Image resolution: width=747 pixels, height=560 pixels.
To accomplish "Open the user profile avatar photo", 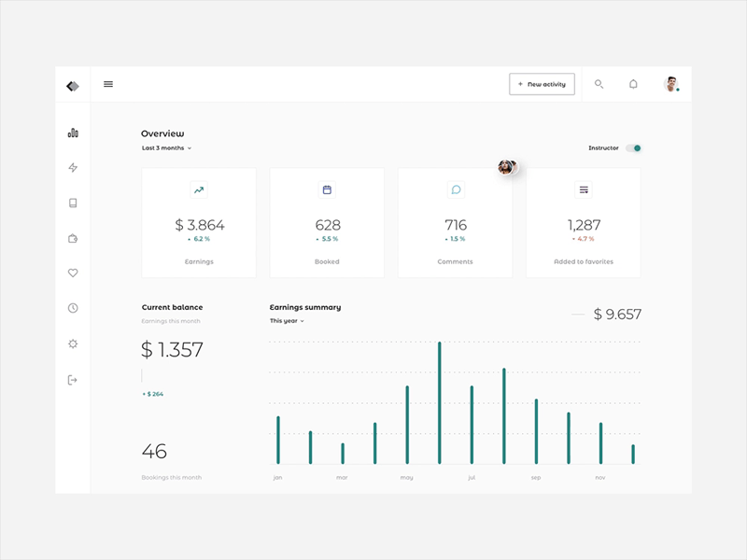I will click(x=671, y=84).
